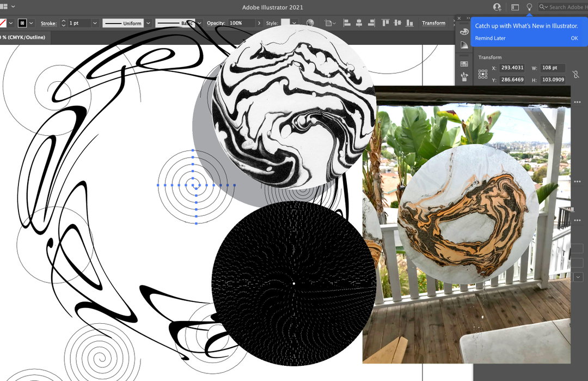Open the Brushes panel icon
The image size is (588, 381).
point(464,76)
